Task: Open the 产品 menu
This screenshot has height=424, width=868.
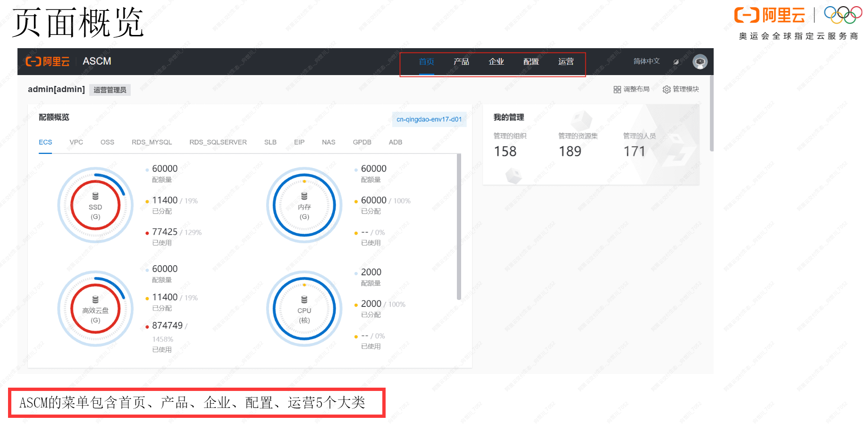Action: pos(461,61)
